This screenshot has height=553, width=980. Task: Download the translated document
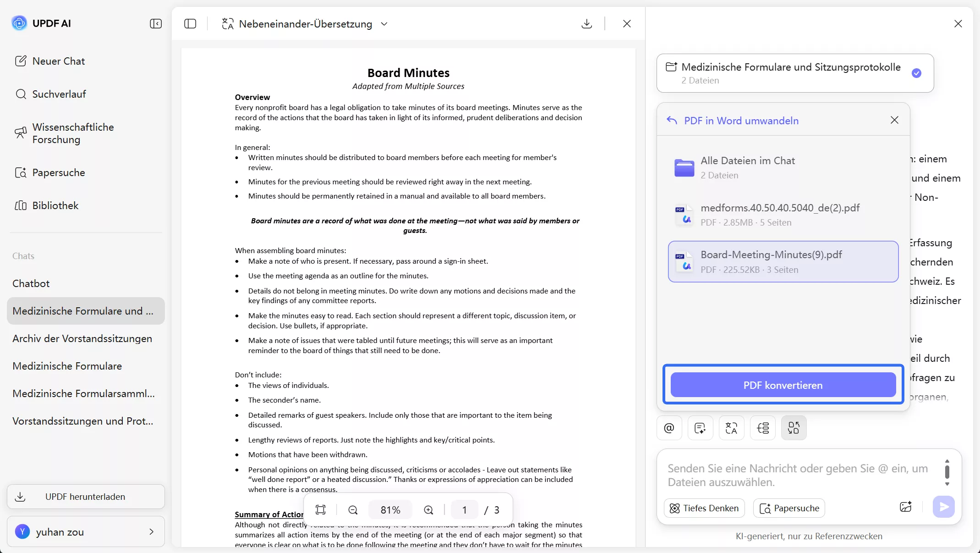586,23
